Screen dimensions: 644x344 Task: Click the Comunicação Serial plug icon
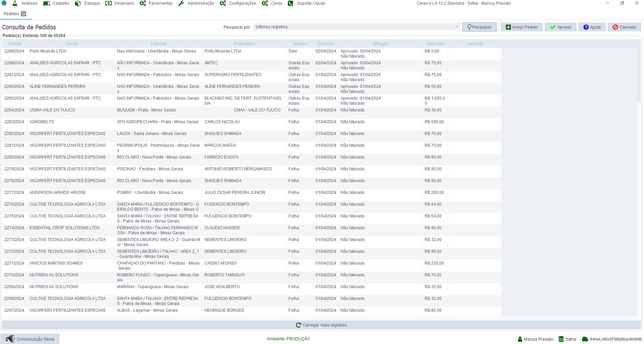[x=10, y=339]
